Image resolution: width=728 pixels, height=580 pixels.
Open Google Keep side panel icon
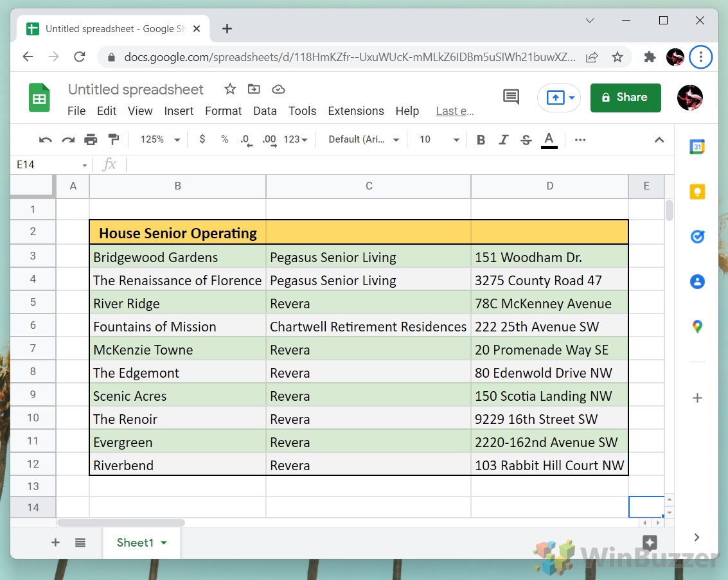tap(697, 191)
